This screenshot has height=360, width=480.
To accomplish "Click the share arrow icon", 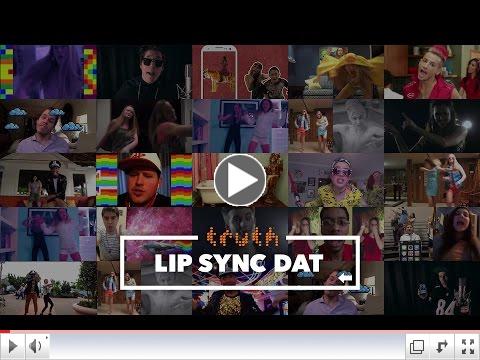I will tap(442, 347).
